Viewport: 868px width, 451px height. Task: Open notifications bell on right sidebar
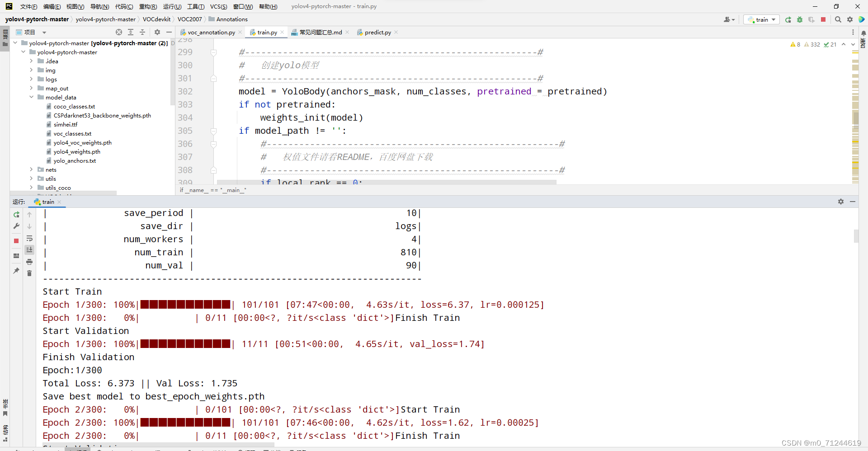click(863, 33)
